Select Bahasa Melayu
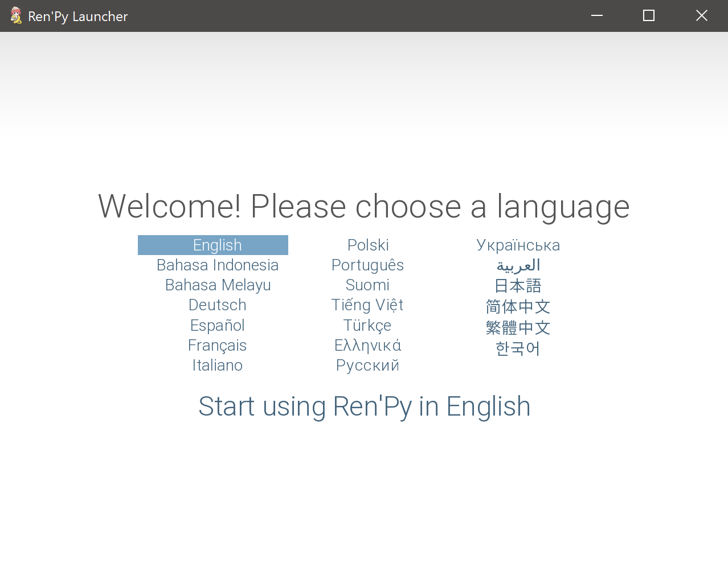Image resolution: width=728 pixels, height=575 pixels. point(217,285)
